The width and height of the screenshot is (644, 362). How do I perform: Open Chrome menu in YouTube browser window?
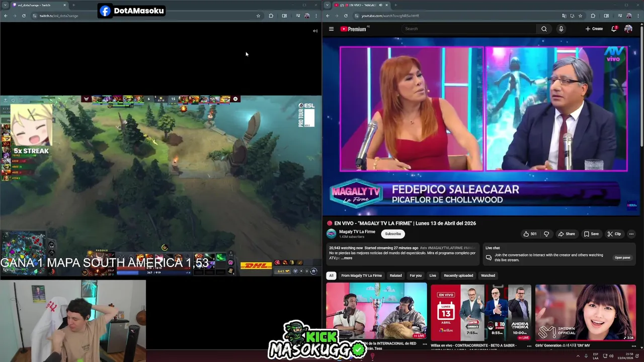638,16
